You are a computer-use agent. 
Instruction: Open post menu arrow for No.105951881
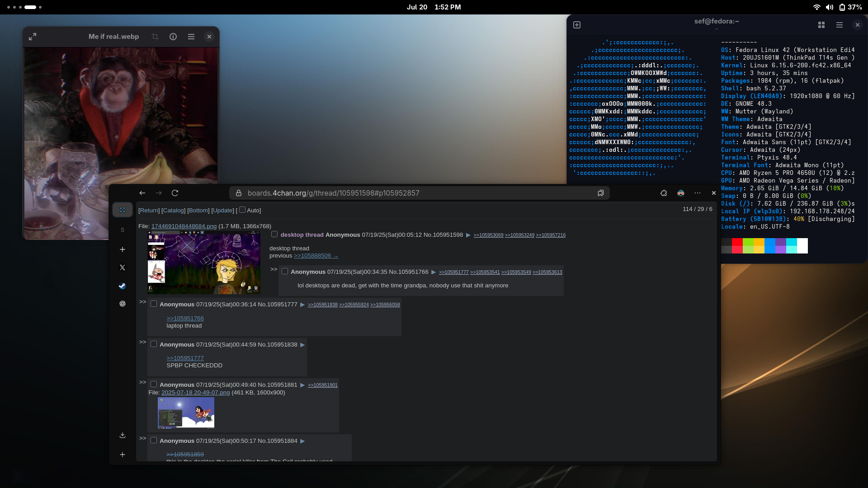point(302,385)
